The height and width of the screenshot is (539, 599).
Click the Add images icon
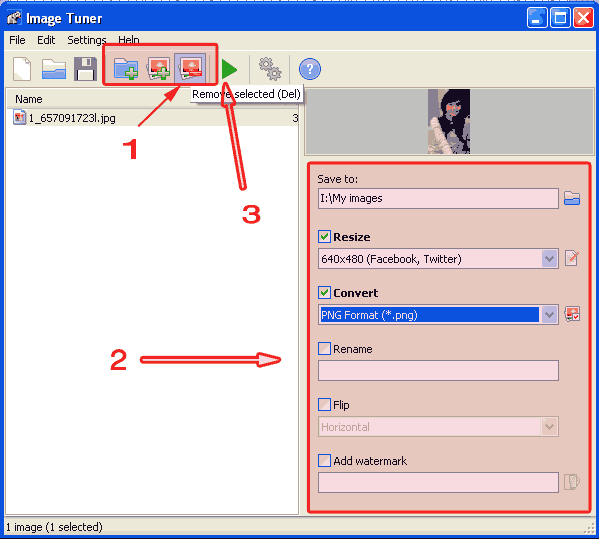pos(159,68)
